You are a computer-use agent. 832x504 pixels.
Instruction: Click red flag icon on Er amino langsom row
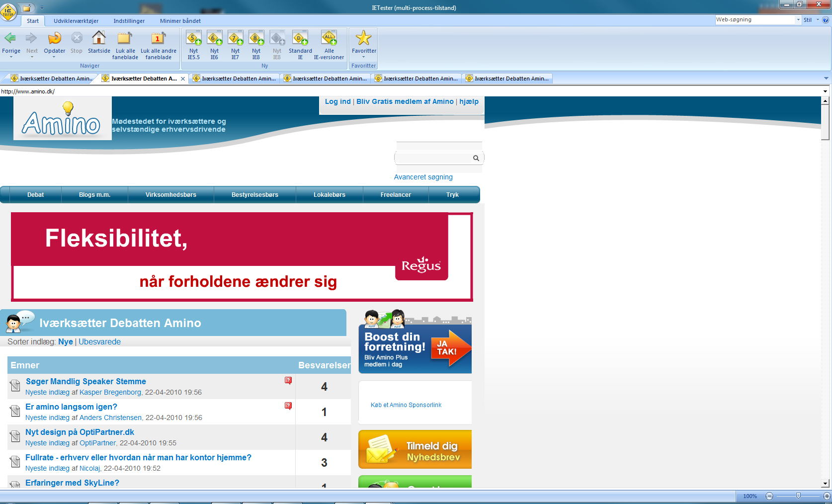click(288, 406)
